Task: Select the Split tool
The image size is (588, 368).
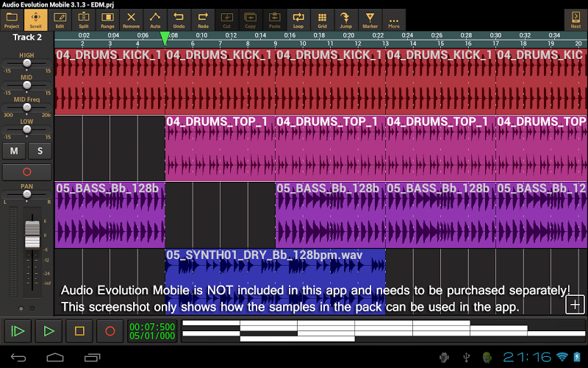Action: point(84,19)
